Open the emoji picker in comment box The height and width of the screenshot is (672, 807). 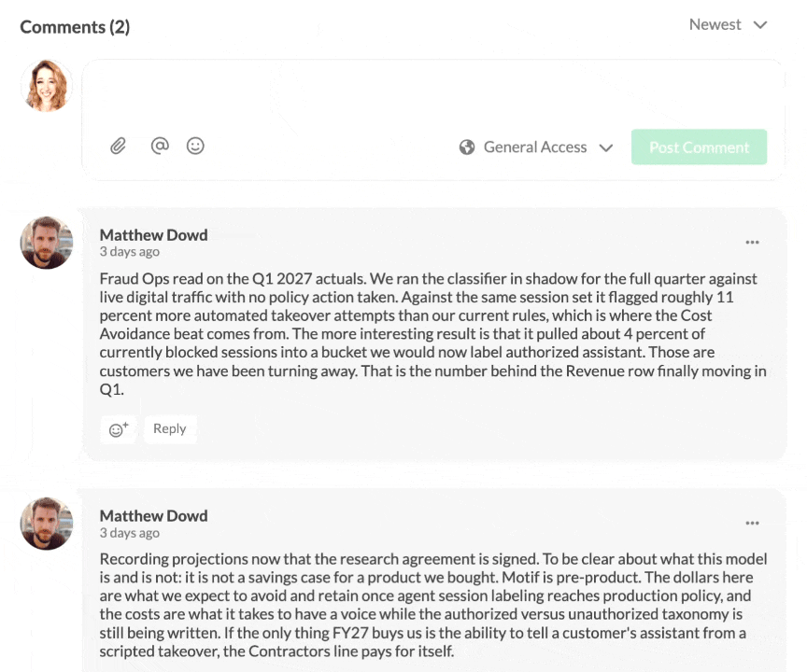[195, 146]
